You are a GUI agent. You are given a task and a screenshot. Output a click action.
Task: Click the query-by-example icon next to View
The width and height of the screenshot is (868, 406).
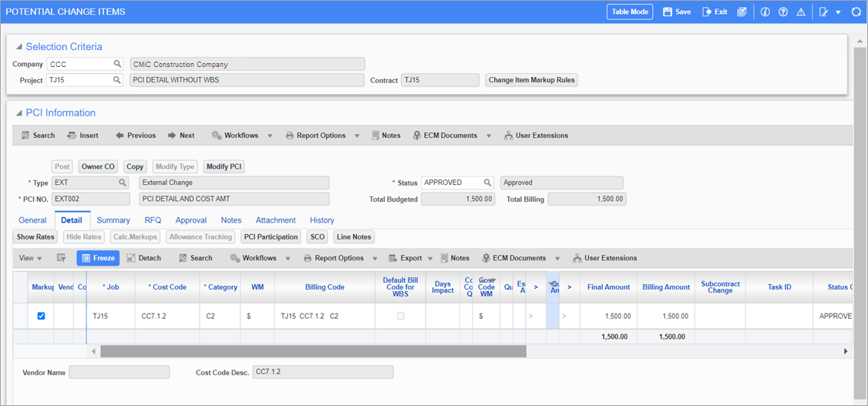[62, 258]
